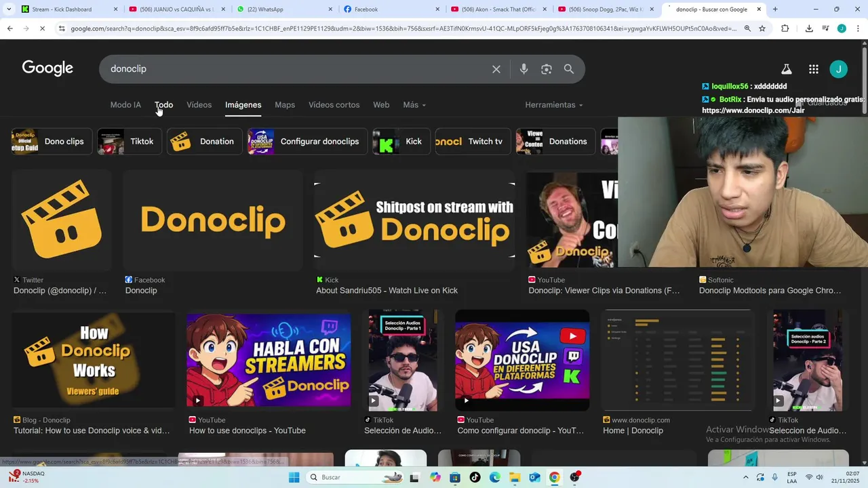Open the Facebook Donoclip wordmark thumbnail
868x488 pixels.
tap(213, 220)
